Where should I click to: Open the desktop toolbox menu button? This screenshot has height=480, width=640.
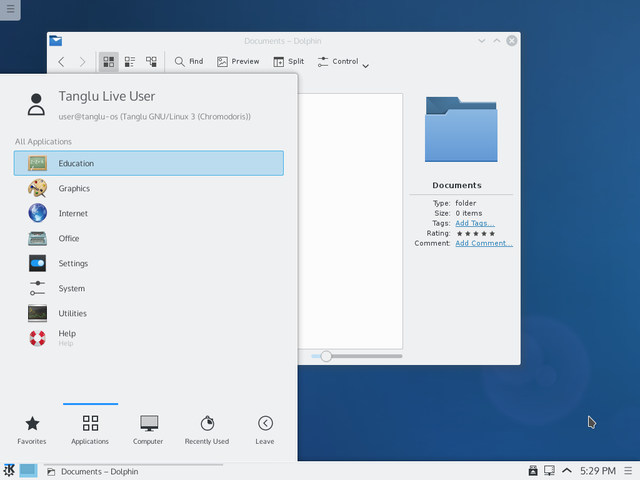10,9
